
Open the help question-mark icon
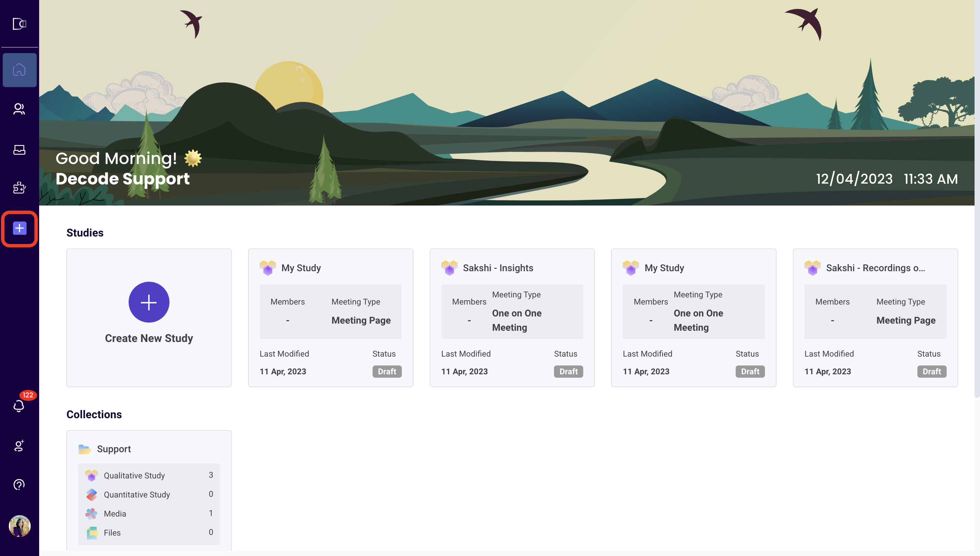(x=19, y=485)
